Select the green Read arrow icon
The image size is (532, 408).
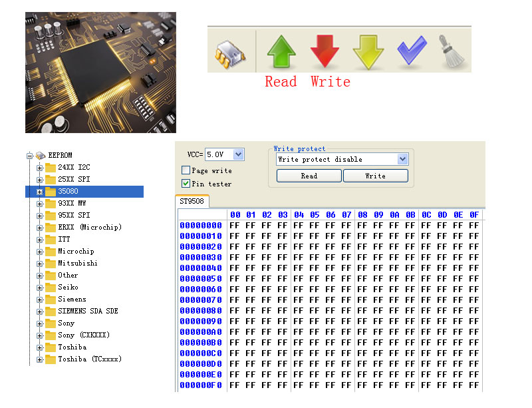[x=281, y=51]
